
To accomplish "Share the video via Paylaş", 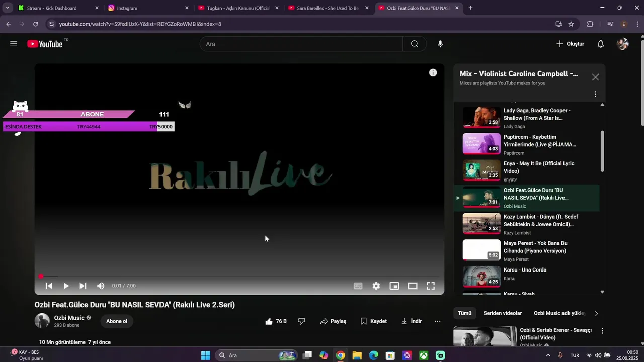I will (x=333, y=321).
